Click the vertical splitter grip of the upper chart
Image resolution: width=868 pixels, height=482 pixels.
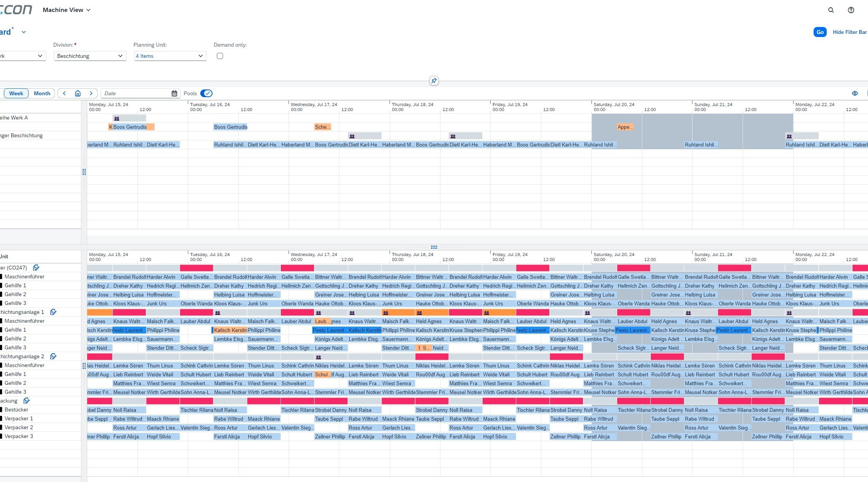[84, 172]
